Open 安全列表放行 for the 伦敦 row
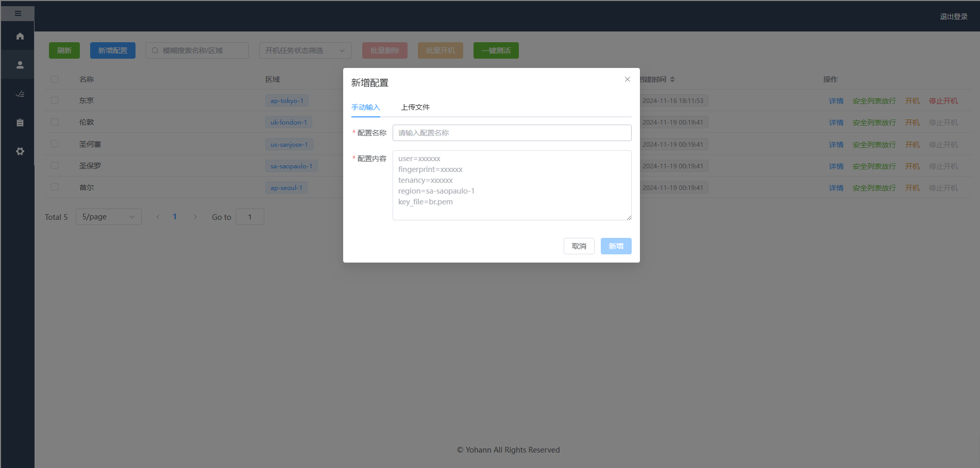This screenshot has width=980, height=468. [874, 123]
